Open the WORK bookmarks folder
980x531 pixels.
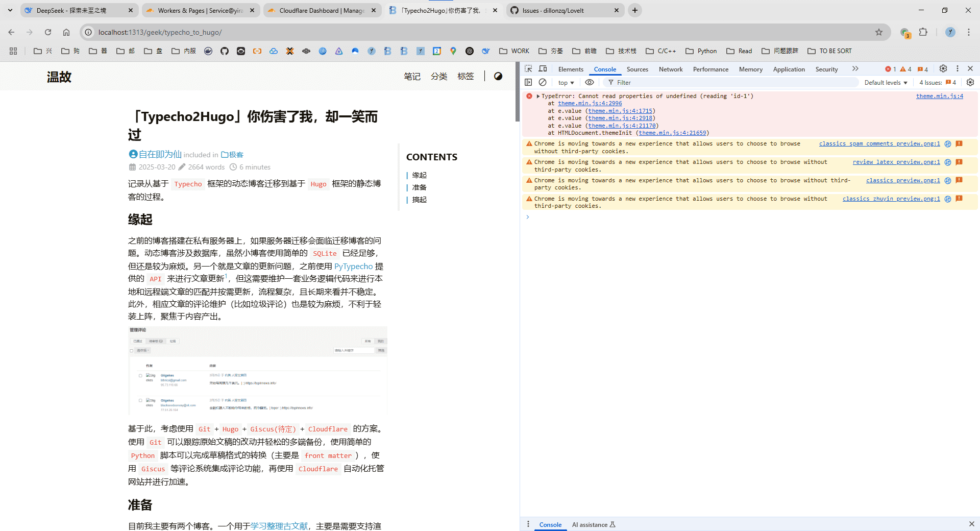tap(514, 51)
